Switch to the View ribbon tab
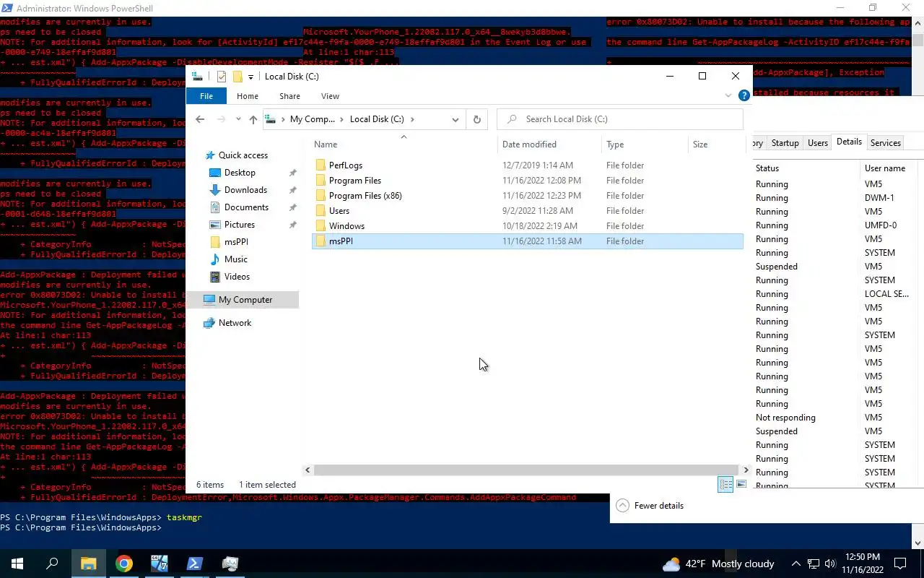Viewport: 924px width, 578px height. coord(330,96)
